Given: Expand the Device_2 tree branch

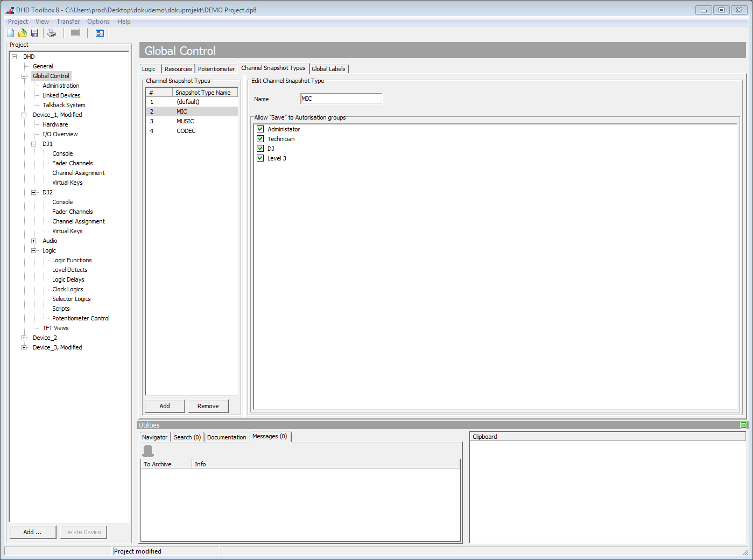Looking at the screenshot, I should pos(24,338).
